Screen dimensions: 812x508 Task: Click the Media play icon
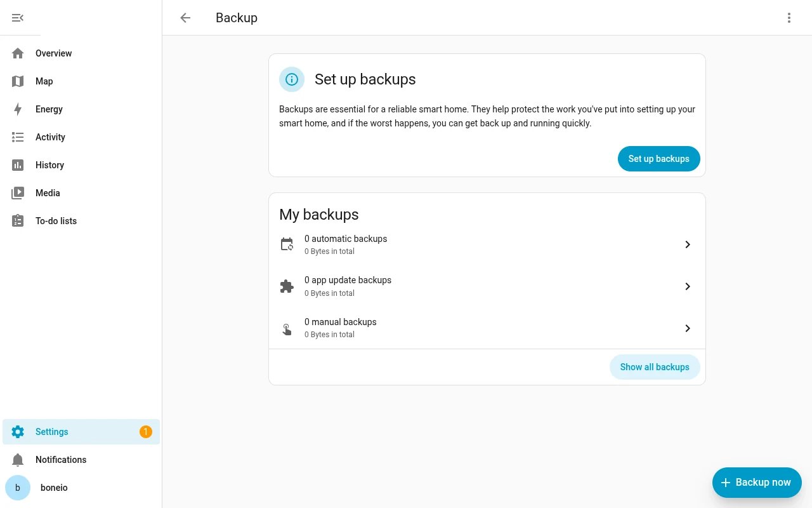pos(18,193)
